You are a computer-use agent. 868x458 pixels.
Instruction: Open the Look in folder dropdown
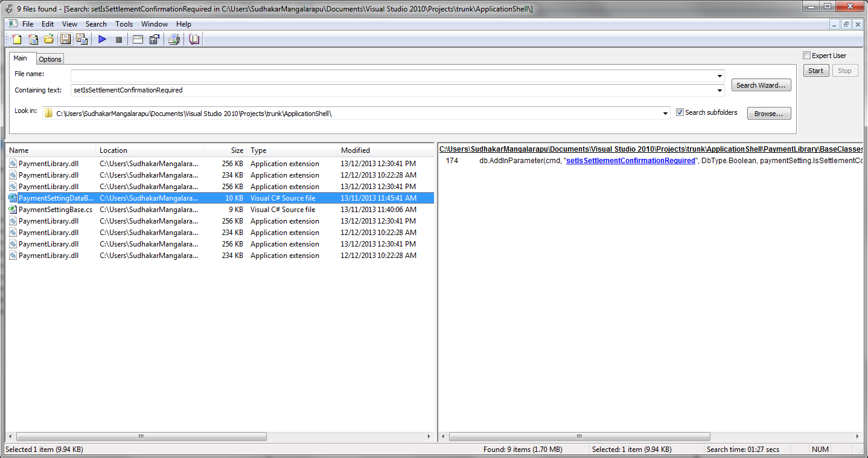click(665, 113)
